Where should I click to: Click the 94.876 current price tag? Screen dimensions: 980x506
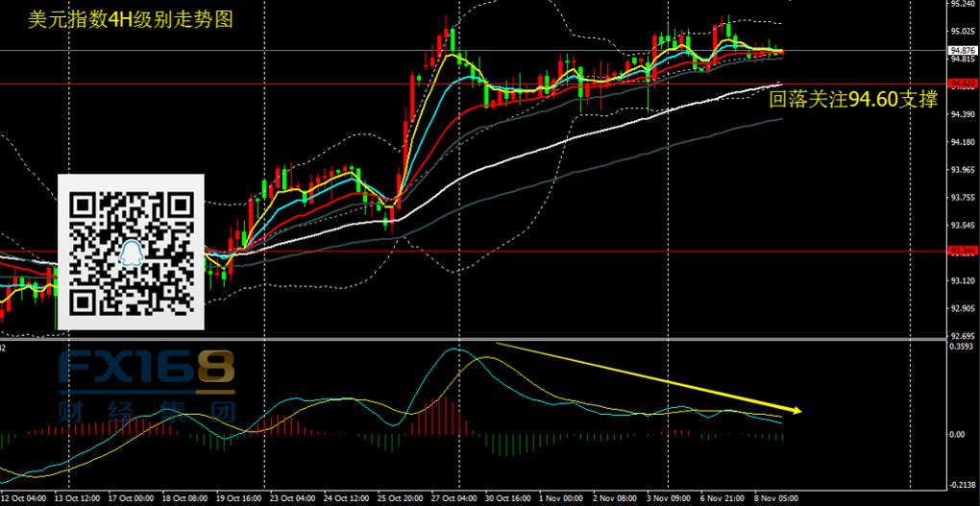click(x=962, y=50)
